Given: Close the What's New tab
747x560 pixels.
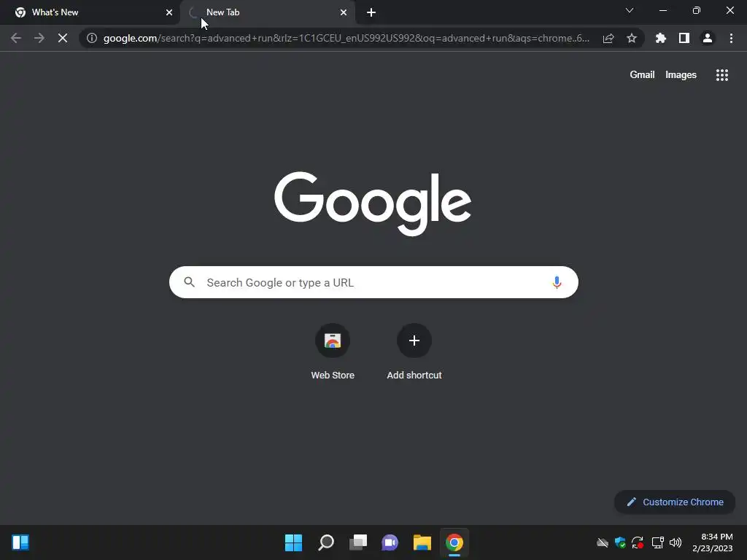Looking at the screenshot, I should 169,12.
